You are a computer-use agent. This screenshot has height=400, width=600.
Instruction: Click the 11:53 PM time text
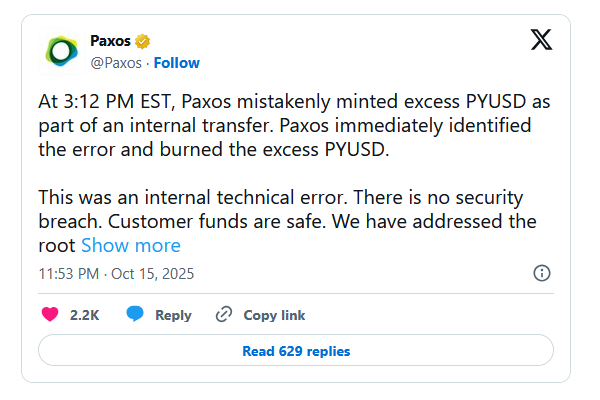(x=70, y=273)
